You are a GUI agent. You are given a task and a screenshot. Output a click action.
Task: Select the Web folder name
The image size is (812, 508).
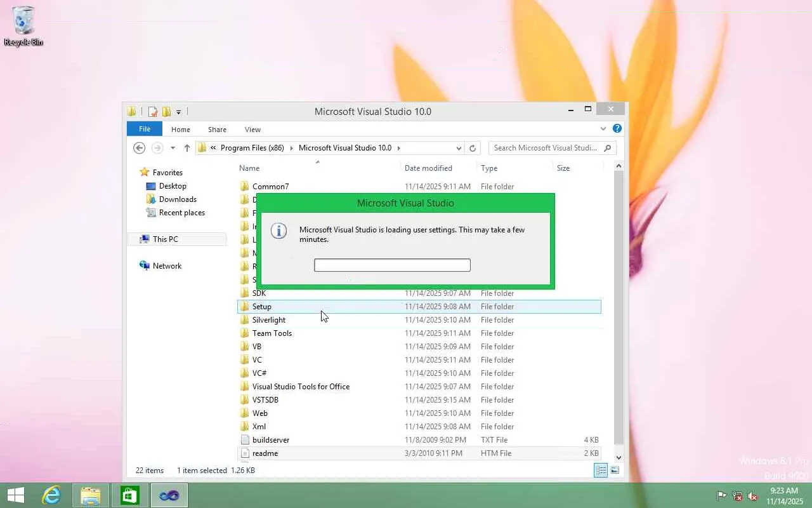tap(260, 413)
